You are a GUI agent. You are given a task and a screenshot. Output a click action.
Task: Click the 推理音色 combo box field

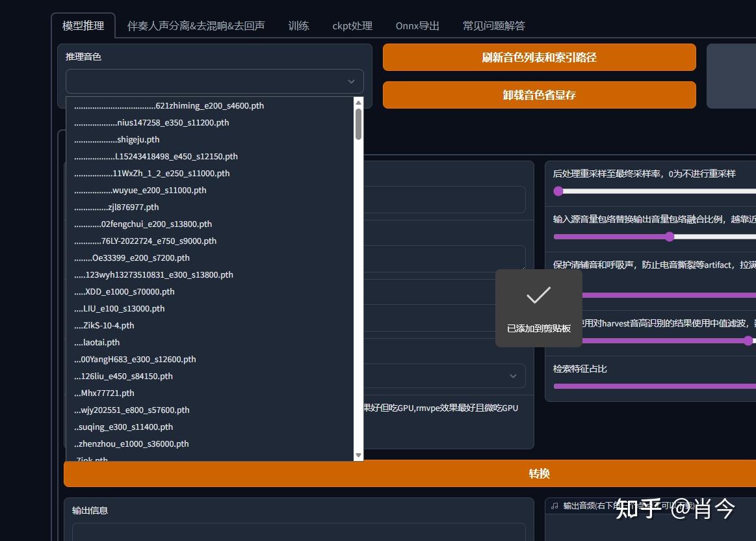click(x=215, y=81)
